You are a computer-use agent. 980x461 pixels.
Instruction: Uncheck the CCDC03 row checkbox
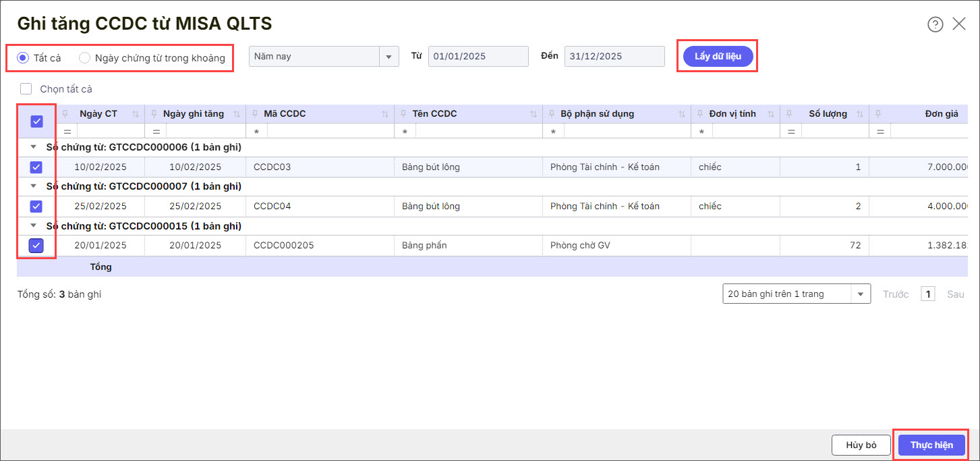(x=36, y=167)
